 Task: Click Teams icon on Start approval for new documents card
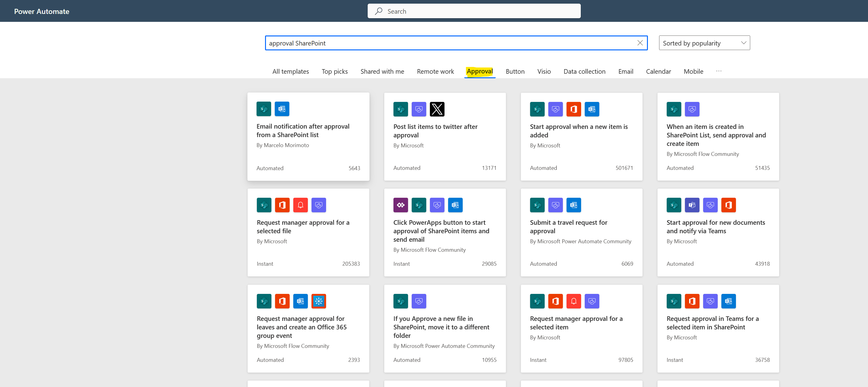click(x=692, y=205)
